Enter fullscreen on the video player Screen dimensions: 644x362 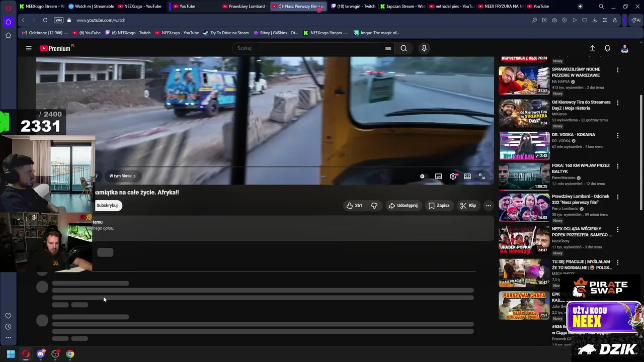(481, 176)
